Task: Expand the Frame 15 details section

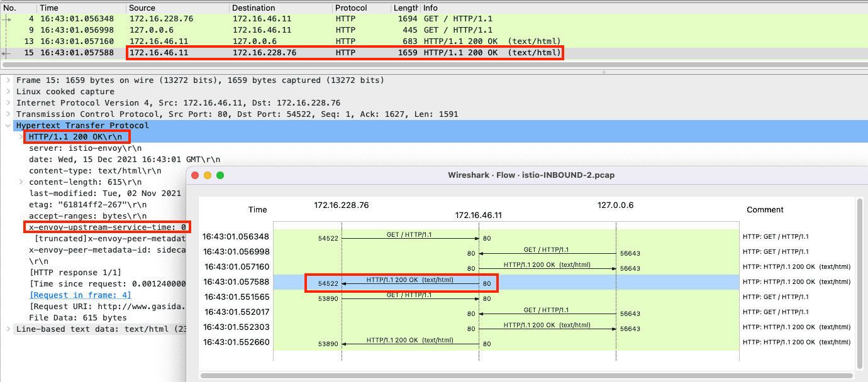Action: coord(8,80)
